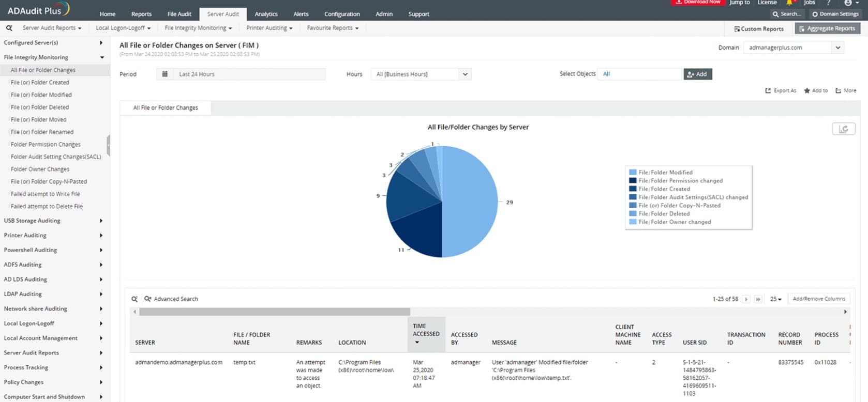868x402 pixels.
Task: Open Failed attempt to Write File
Action: coord(45,194)
